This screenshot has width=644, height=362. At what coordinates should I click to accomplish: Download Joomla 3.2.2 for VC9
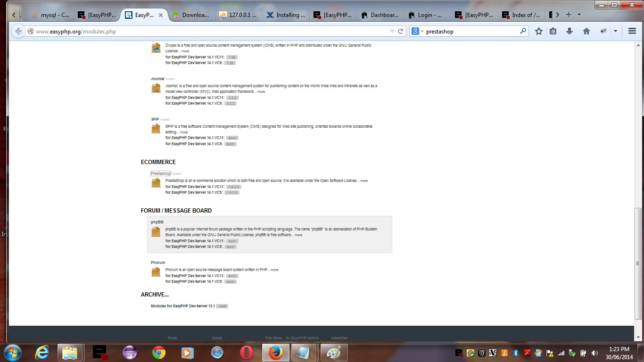230,103
